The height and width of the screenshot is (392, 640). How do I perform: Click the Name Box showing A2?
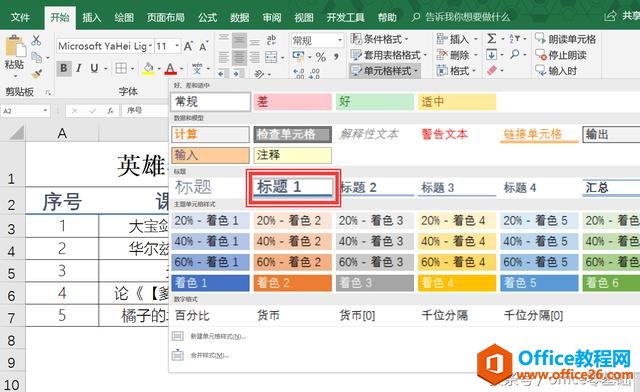pyautogui.click(x=25, y=111)
